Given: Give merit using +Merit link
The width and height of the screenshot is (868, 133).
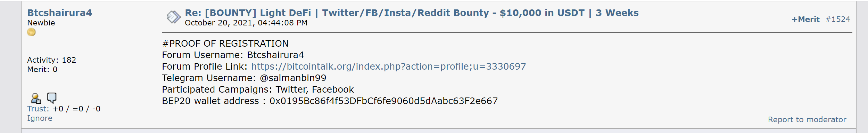Looking at the screenshot, I should coord(805,19).
